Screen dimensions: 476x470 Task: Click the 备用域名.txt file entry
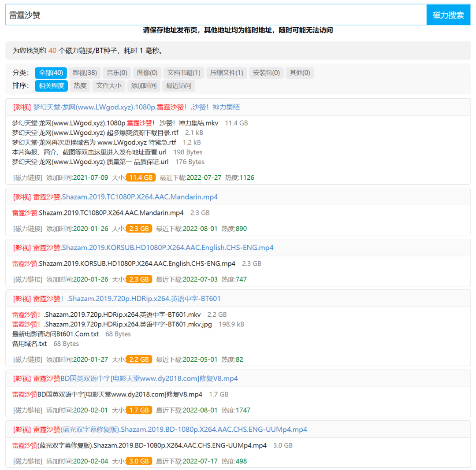(x=30, y=344)
